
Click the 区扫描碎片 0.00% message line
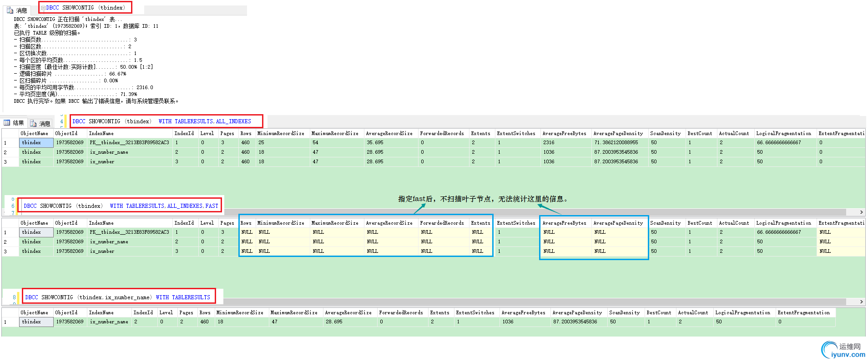pos(66,80)
